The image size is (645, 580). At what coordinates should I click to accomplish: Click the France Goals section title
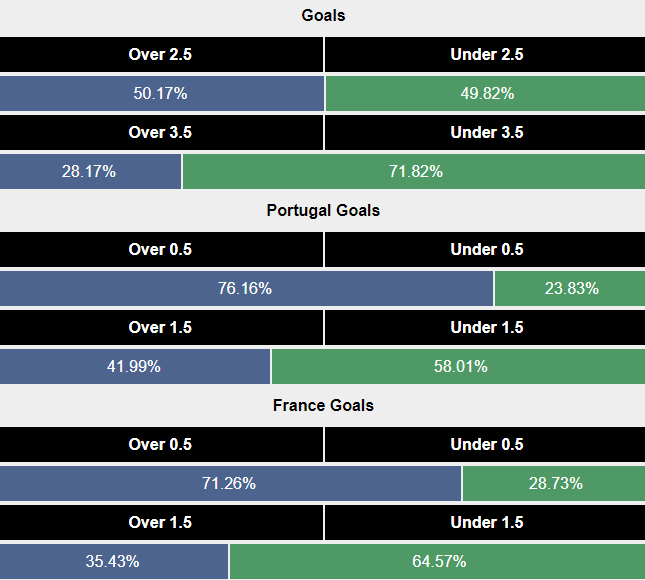tap(322, 406)
